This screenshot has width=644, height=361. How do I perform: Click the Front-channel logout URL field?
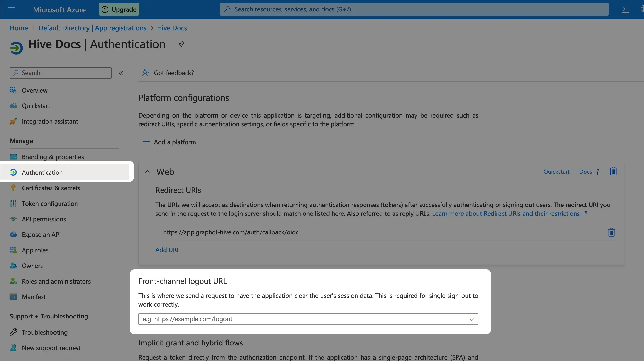[x=307, y=319]
